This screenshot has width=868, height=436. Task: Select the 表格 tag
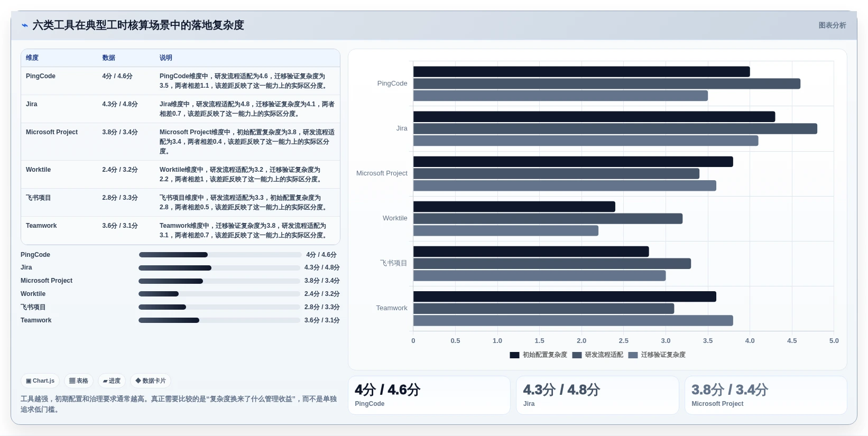coord(79,381)
